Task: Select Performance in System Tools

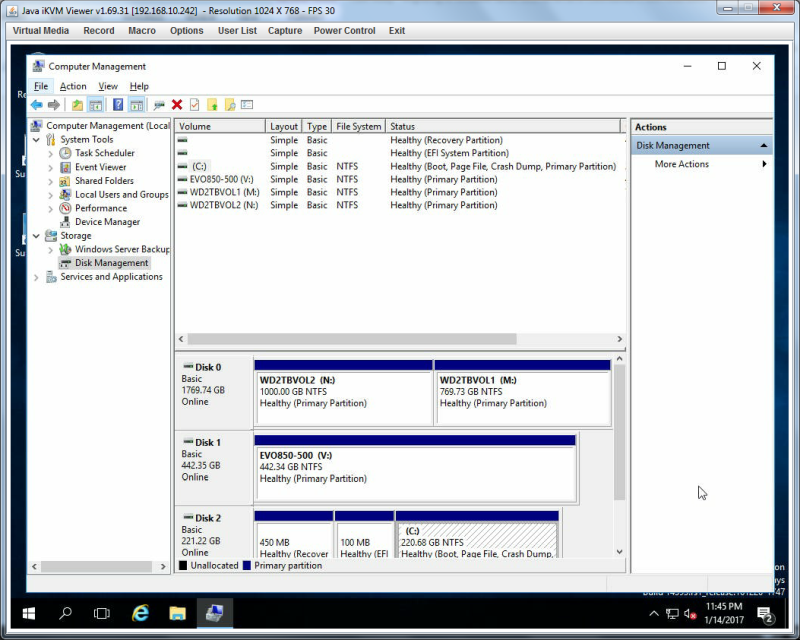Action: click(x=101, y=208)
